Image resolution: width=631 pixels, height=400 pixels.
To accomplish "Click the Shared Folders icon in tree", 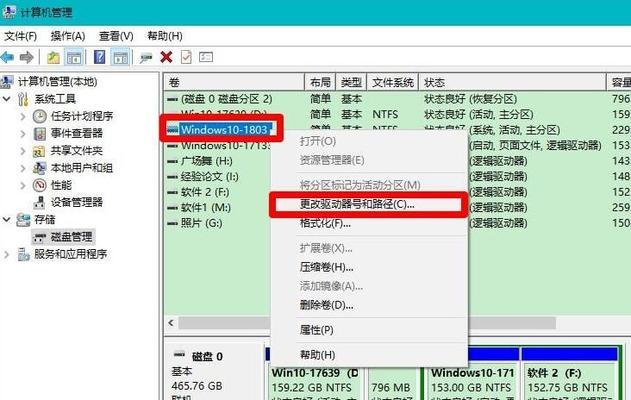I will click(39, 151).
